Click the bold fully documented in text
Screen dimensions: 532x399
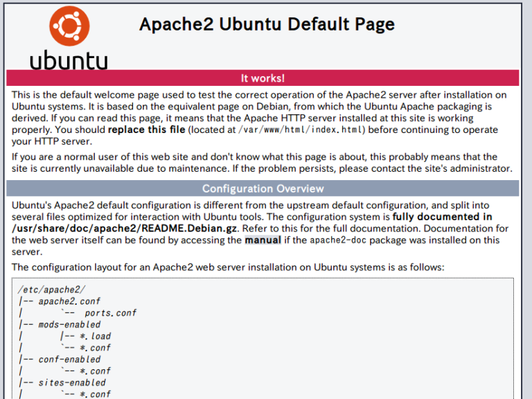[x=442, y=217]
